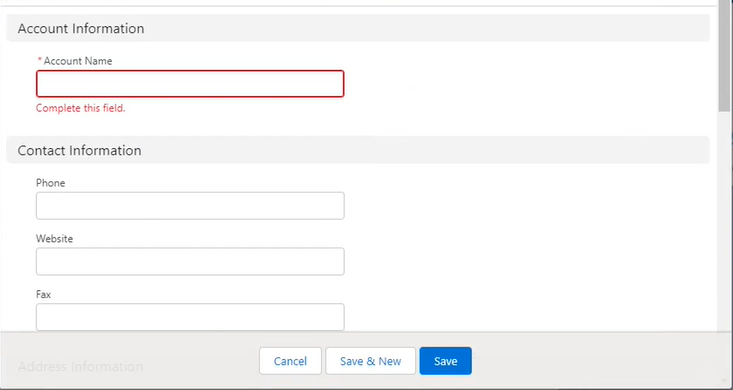Image resolution: width=733 pixels, height=390 pixels.
Task: Save the account record
Action: click(x=446, y=361)
